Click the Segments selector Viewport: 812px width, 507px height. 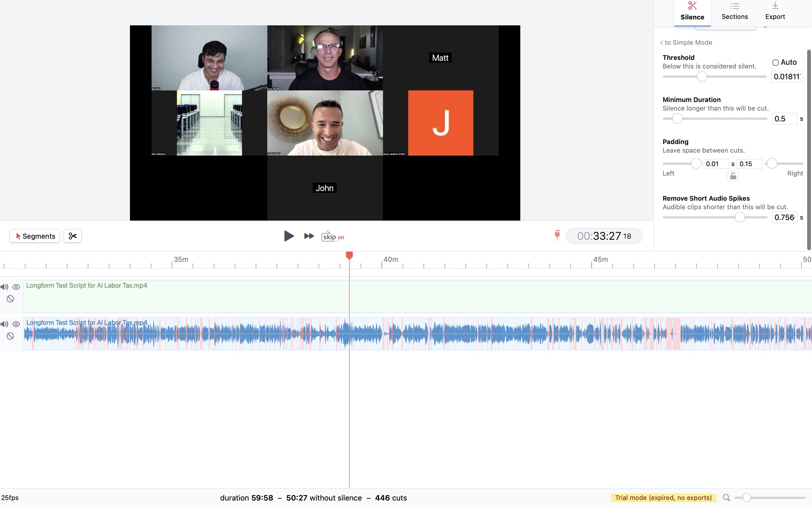(x=34, y=236)
